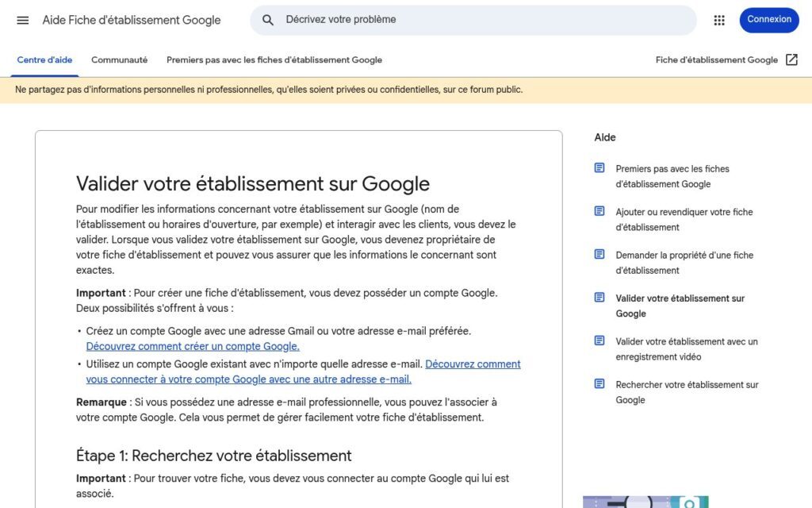Image resolution: width=812 pixels, height=508 pixels.
Task: Open Premiers pas avec les fiches d'établissement tab
Action: tap(274, 60)
